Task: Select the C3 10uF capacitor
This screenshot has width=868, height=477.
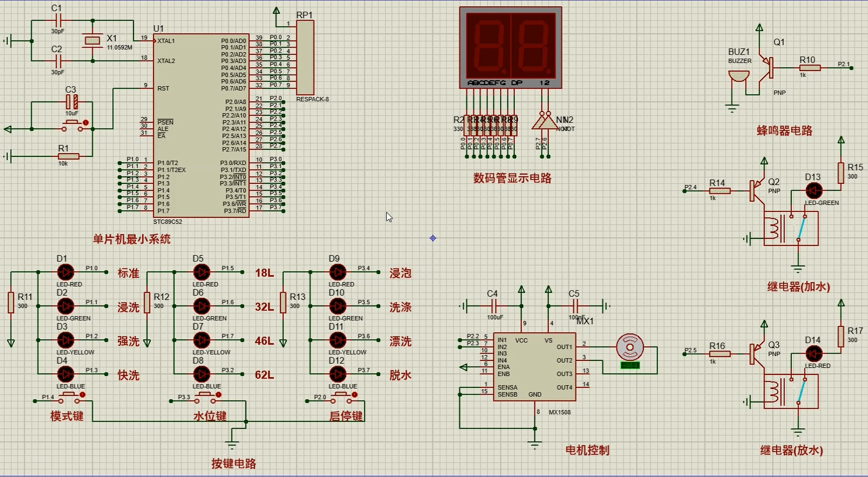Action: coord(72,101)
